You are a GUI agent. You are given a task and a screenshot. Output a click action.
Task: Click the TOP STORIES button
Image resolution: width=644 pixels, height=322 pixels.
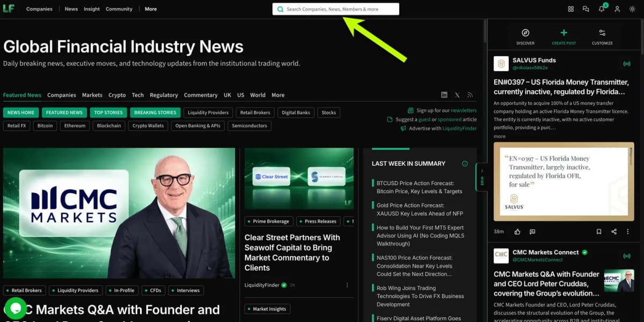108,113
